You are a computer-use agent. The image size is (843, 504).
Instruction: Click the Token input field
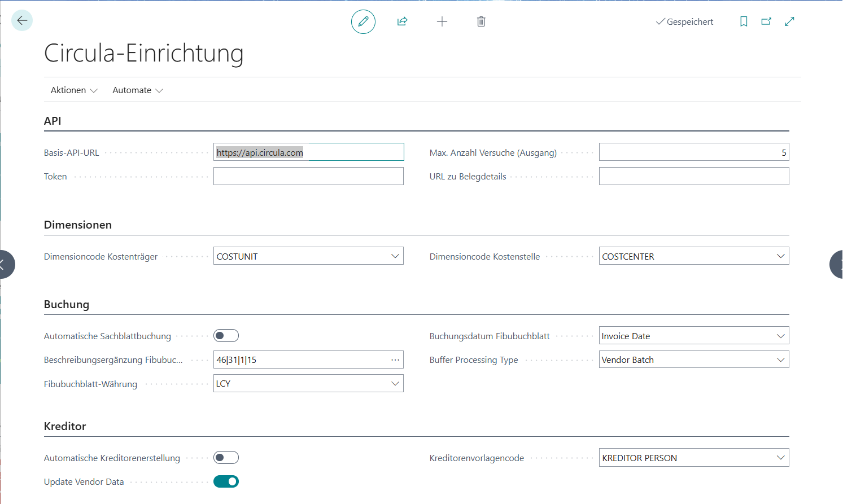308,176
